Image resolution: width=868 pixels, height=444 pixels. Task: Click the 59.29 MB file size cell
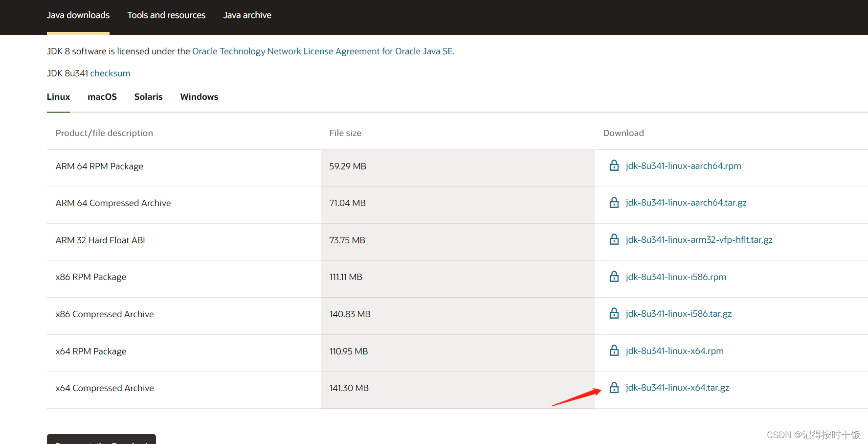pyautogui.click(x=458, y=168)
